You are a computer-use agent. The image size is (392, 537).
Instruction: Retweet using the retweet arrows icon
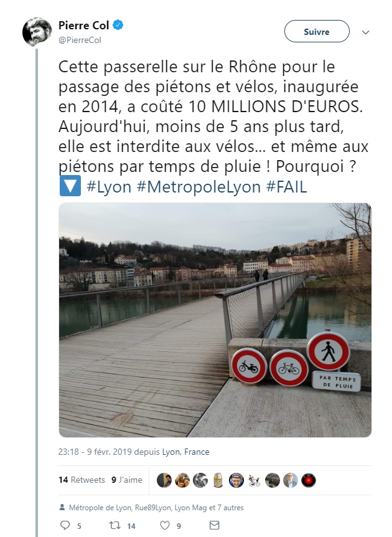coord(114,525)
